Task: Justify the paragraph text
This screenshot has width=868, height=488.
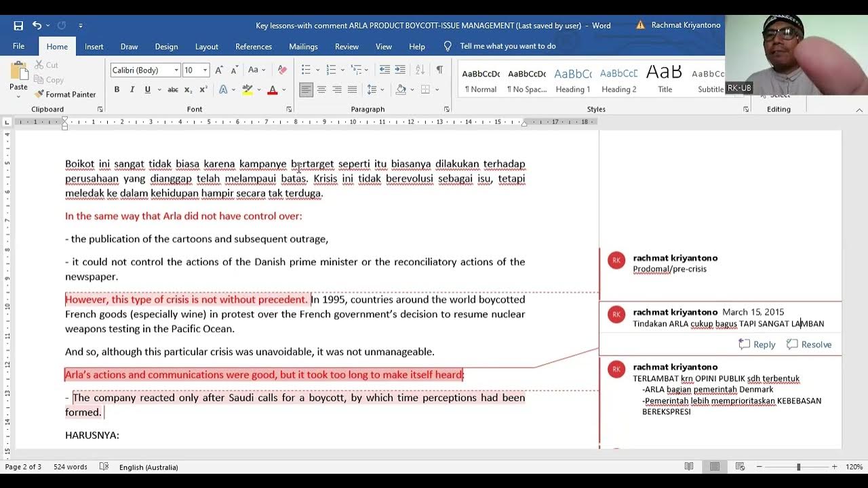Action: [352, 89]
